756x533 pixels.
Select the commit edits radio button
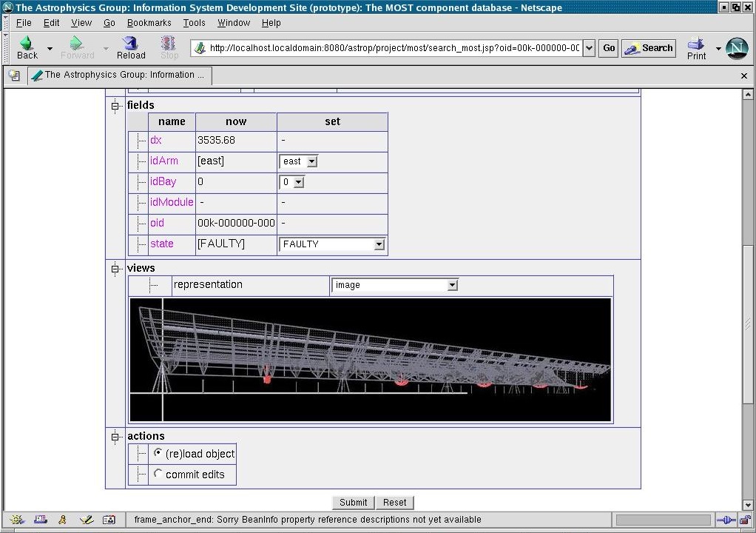pos(158,474)
